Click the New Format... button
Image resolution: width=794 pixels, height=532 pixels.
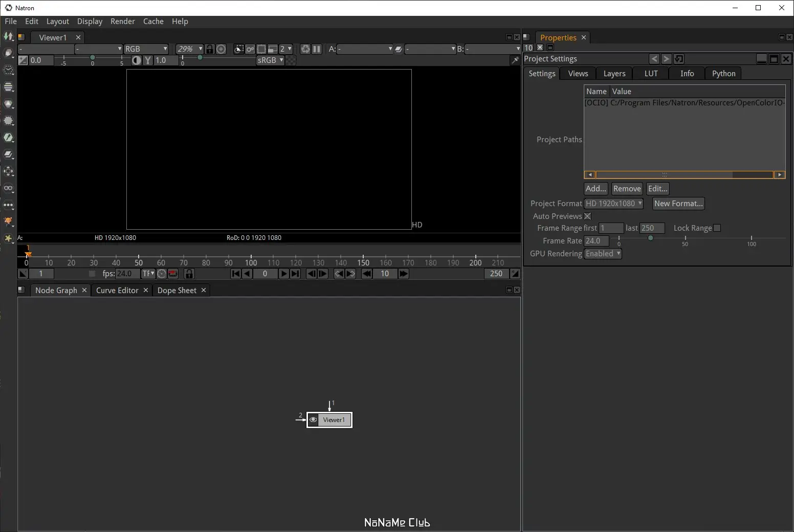tap(679, 204)
